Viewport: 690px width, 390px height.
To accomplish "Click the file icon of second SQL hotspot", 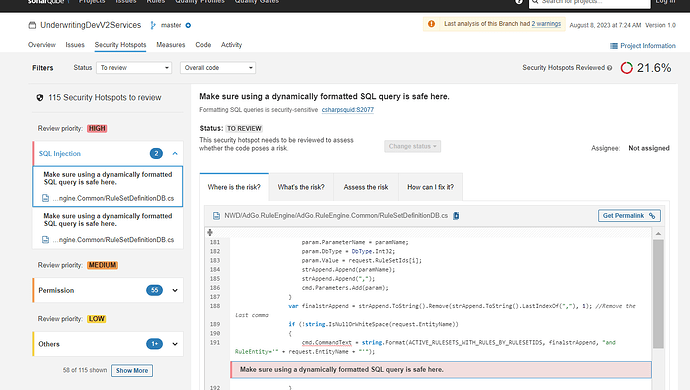I will tap(45, 239).
